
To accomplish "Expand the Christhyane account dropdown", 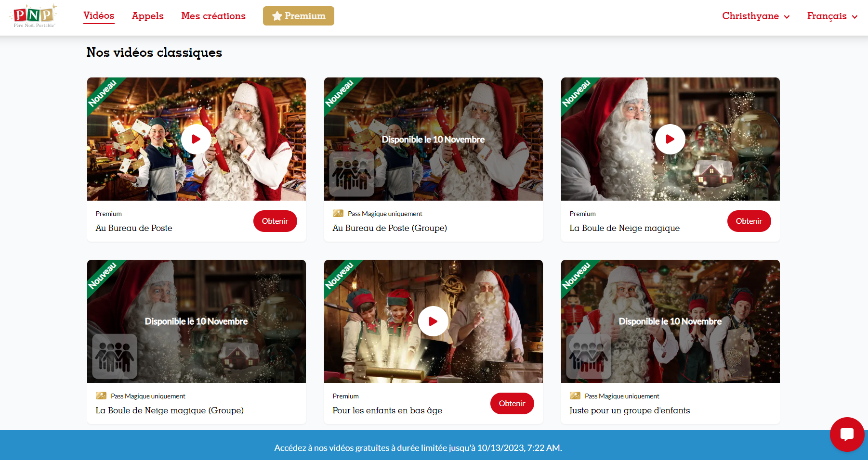I will [756, 16].
